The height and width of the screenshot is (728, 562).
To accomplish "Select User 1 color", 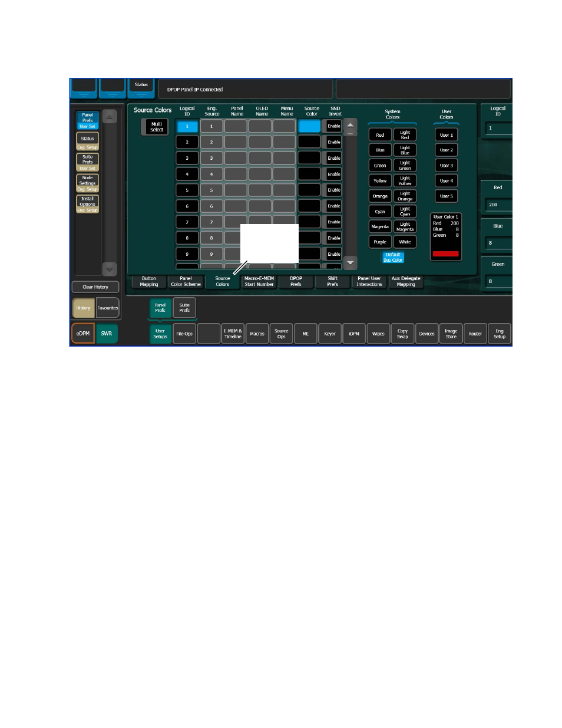I will [447, 135].
